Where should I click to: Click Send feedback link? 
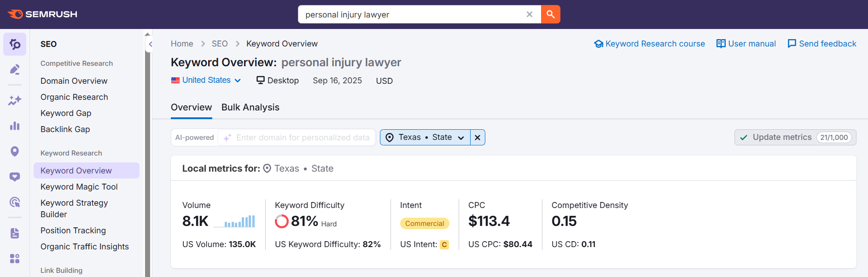[822, 44]
